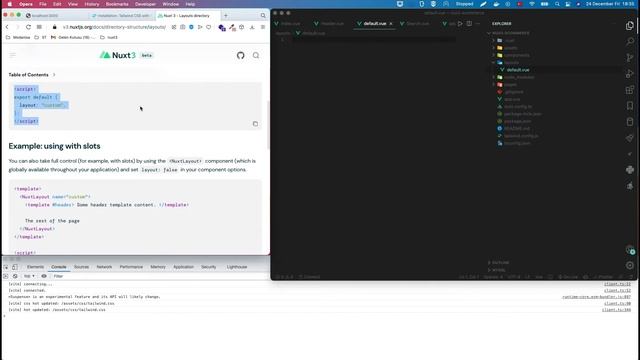The width and height of the screenshot is (640, 360).
Task: Click the console eye live expression icon
Action: [44, 276]
